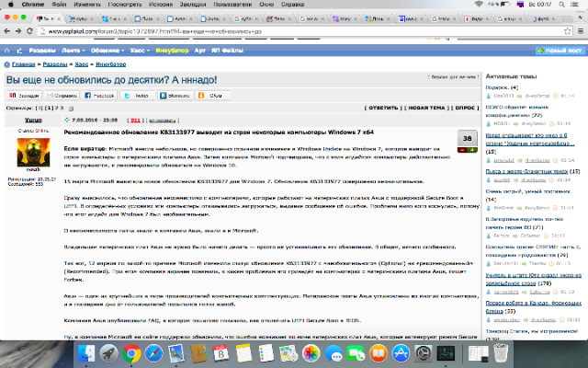Go to page 2 of the topic
The image size is (588, 368).
click(x=56, y=109)
